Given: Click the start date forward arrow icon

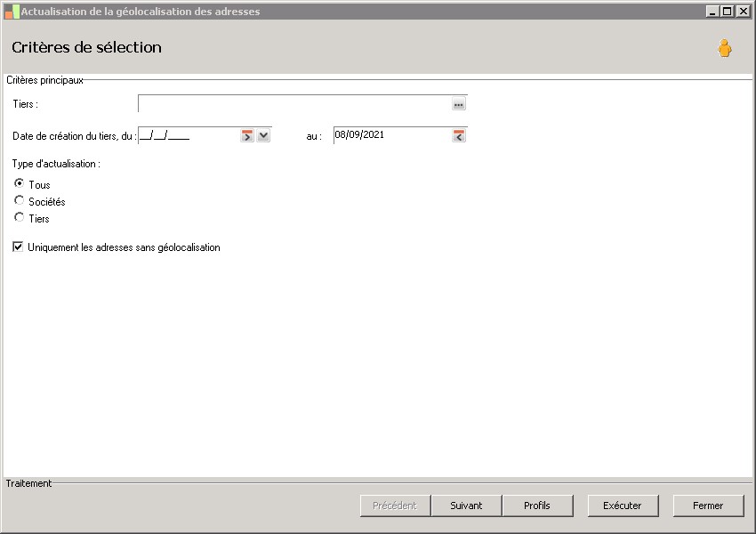Looking at the screenshot, I should click(x=247, y=135).
